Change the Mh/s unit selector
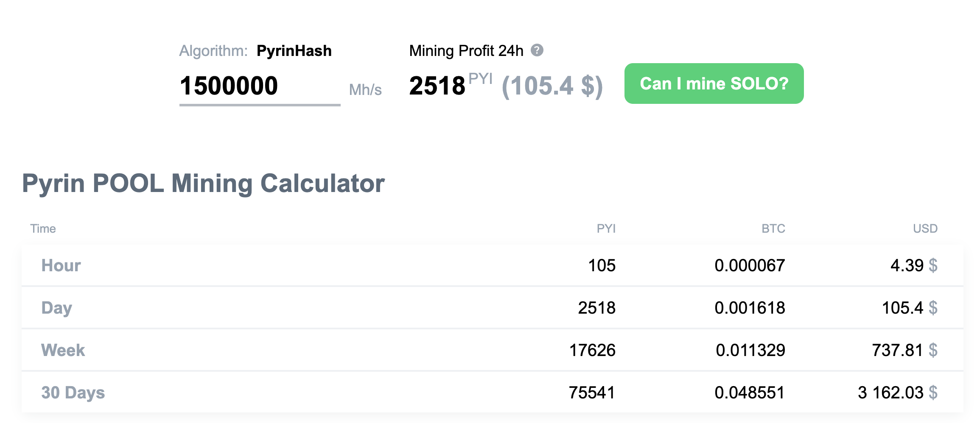The image size is (980, 423). pyautogui.click(x=365, y=90)
